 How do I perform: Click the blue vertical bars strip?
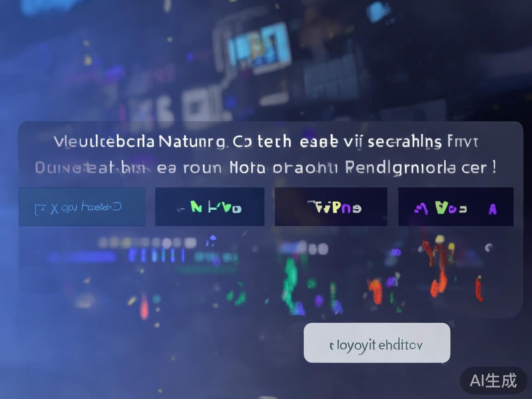[x=157, y=255]
